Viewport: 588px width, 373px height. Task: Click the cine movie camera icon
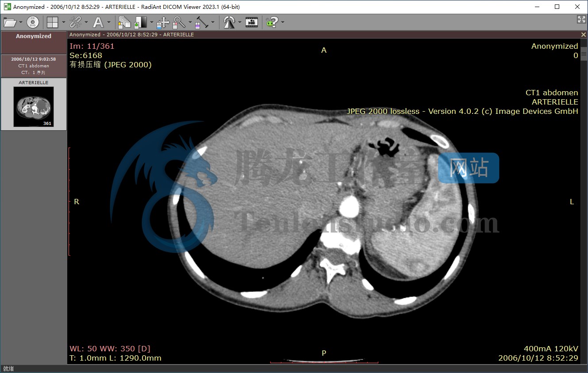coord(252,22)
